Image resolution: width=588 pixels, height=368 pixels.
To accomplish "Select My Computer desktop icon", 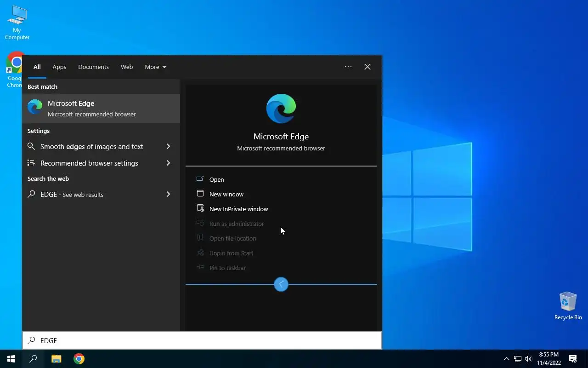I will click(17, 23).
